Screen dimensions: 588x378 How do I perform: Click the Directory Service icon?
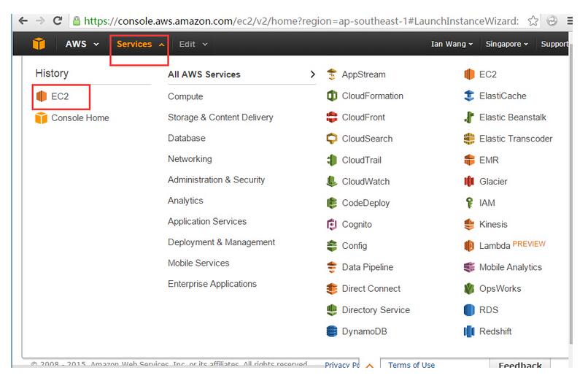pyautogui.click(x=331, y=309)
